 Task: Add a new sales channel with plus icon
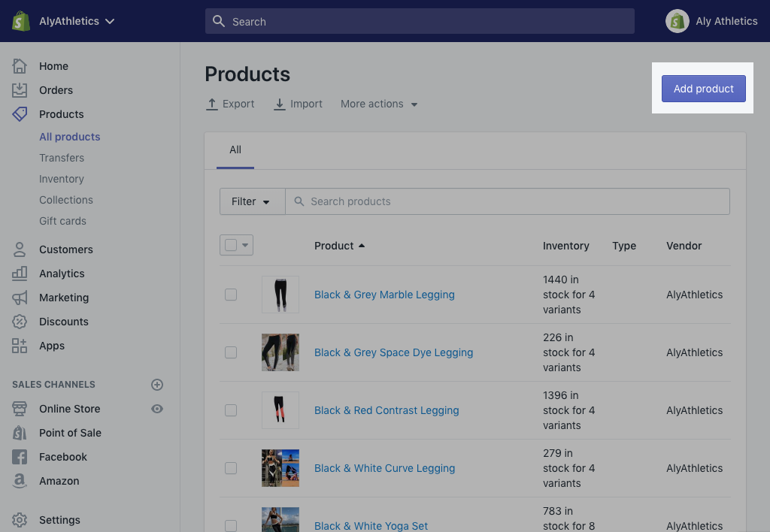[x=157, y=385]
